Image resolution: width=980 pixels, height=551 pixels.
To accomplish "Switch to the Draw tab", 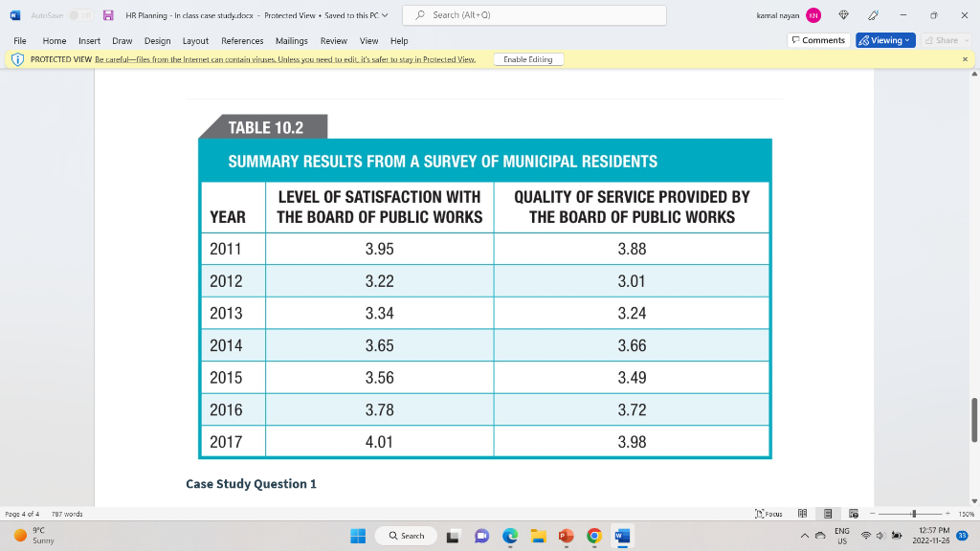I will [122, 40].
